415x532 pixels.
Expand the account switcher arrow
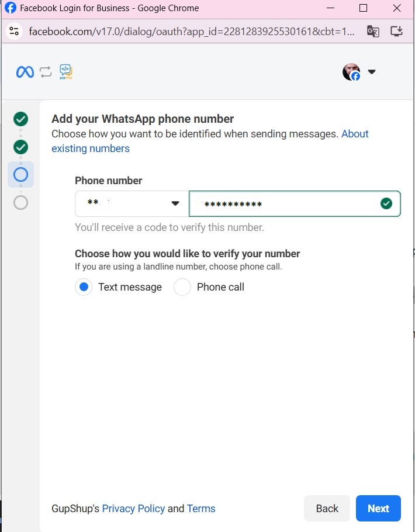(x=371, y=72)
